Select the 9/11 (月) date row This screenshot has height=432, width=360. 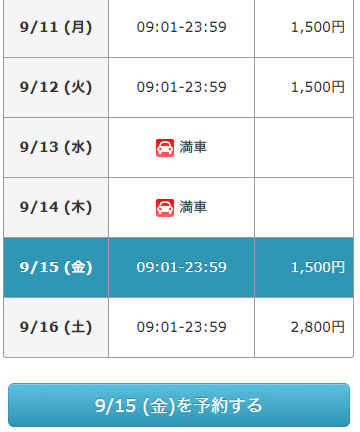click(178, 28)
